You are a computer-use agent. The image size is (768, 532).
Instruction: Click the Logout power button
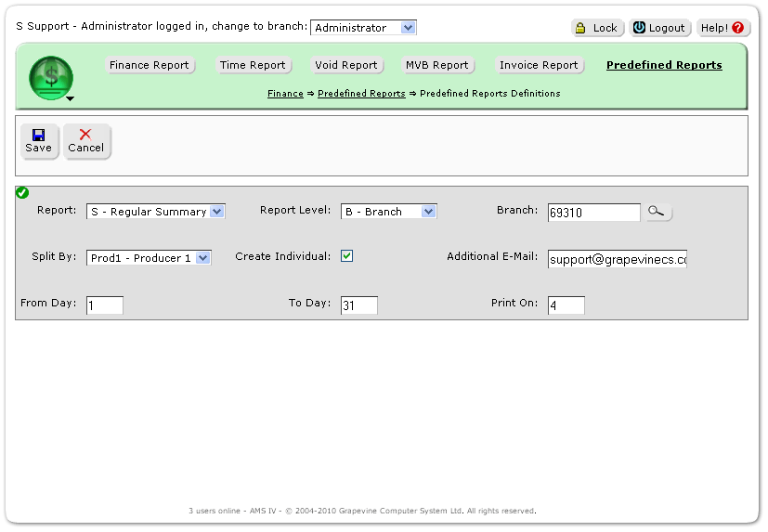tap(658, 28)
